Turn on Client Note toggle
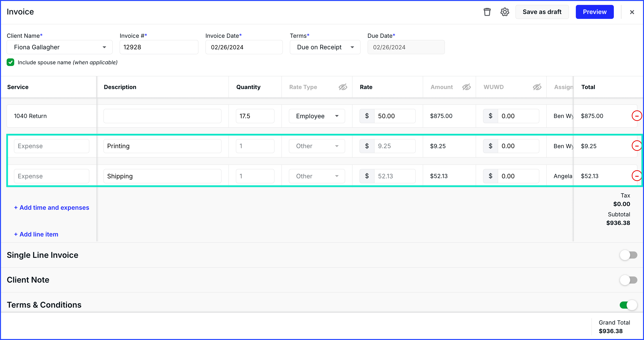The height and width of the screenshot is (340, 644). [x=628, y=280]
